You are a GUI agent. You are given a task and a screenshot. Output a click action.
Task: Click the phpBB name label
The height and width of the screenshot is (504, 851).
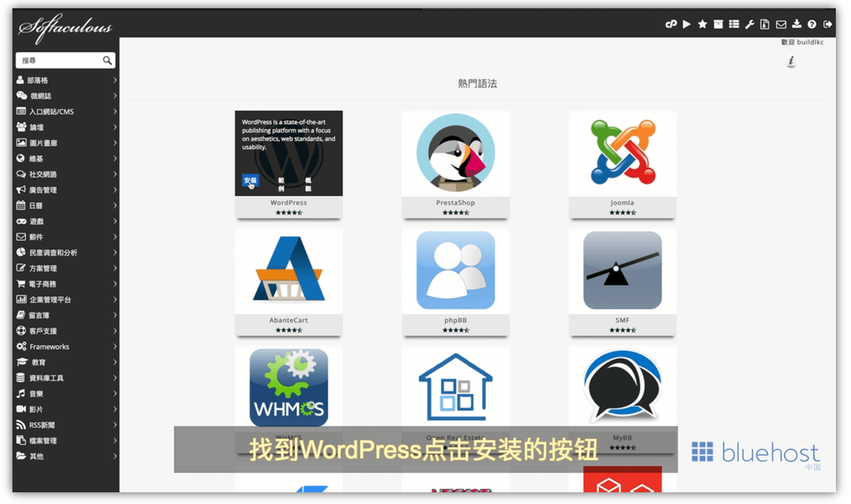[x=456, y=321]
